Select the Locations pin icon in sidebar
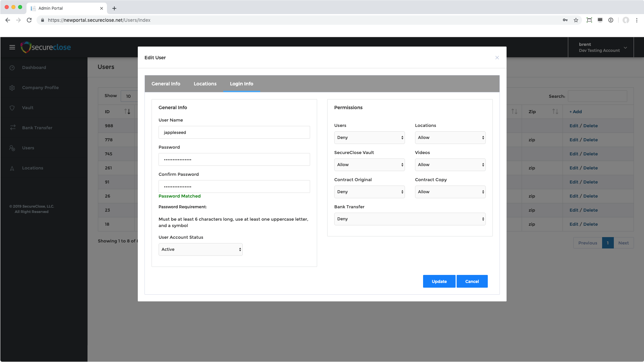 [x=12, y=168]
